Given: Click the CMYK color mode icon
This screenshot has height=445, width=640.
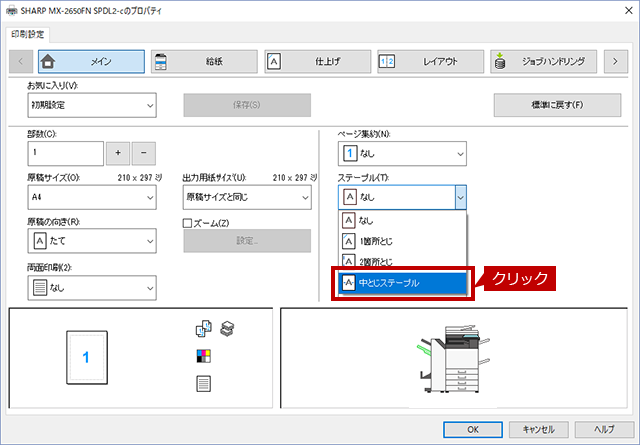Looking at the screenshot, I should point(204,356).
